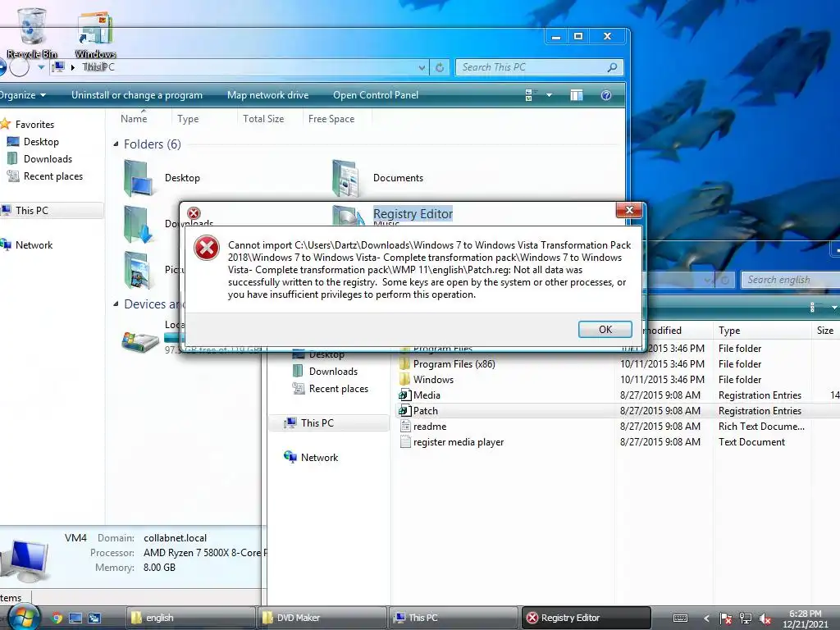Switch to the DVD Maker taskbar item

322,618
